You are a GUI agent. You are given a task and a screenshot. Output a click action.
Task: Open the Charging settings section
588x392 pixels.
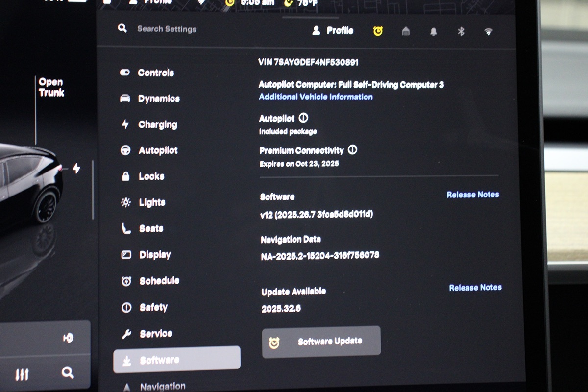coord(157,124)
